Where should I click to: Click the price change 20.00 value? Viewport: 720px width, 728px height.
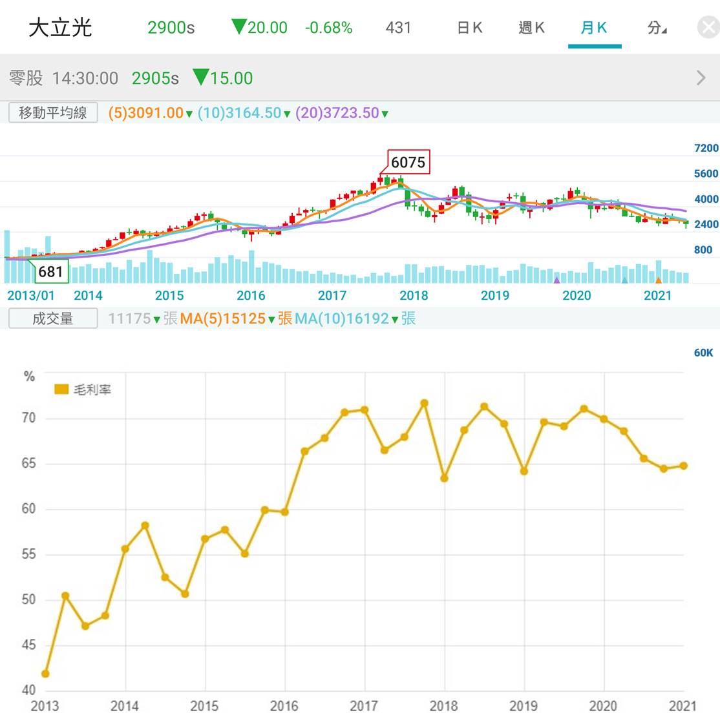coord(267,28)
